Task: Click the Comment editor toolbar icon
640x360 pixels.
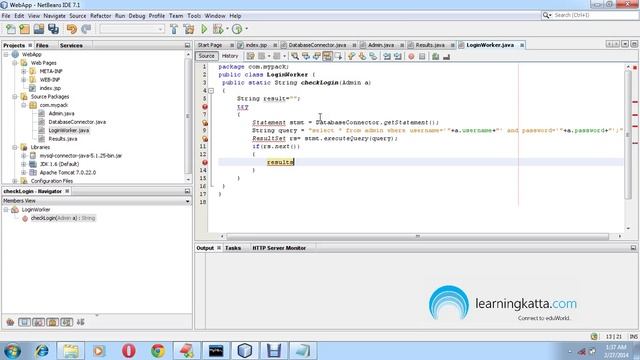Action: (x=436, y=56)
